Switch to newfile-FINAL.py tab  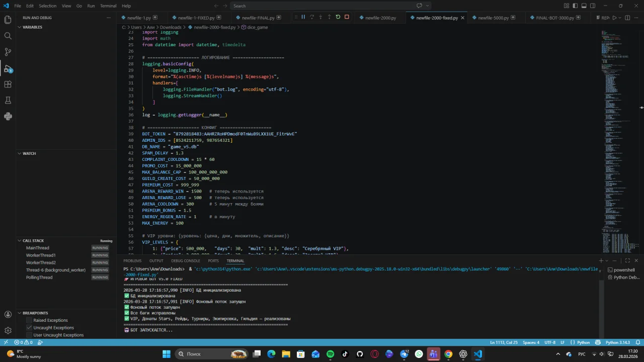(258, 18)
